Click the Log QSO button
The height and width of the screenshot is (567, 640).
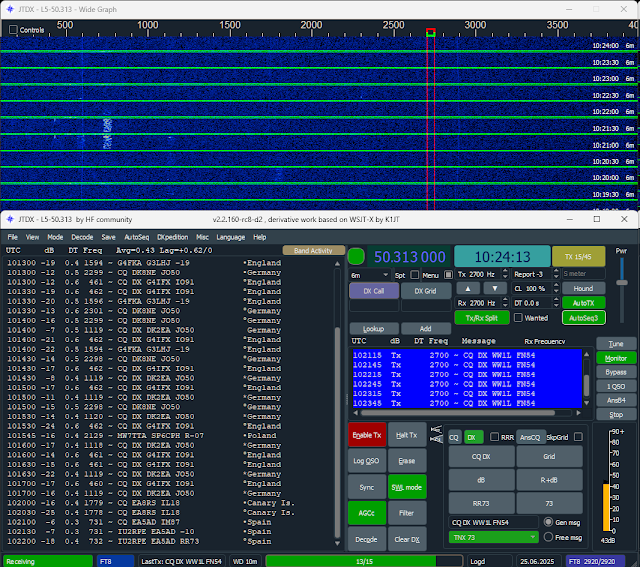coord(367,461)
